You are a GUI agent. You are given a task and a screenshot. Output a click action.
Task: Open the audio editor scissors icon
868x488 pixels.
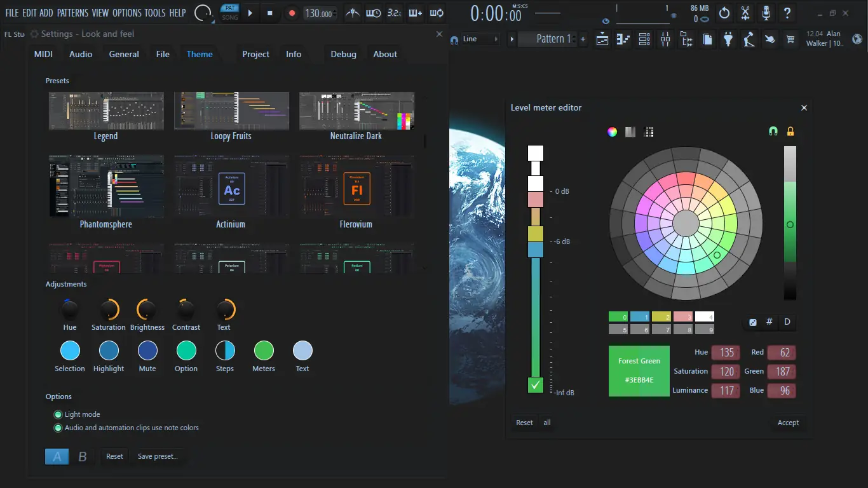pos(745,13)
